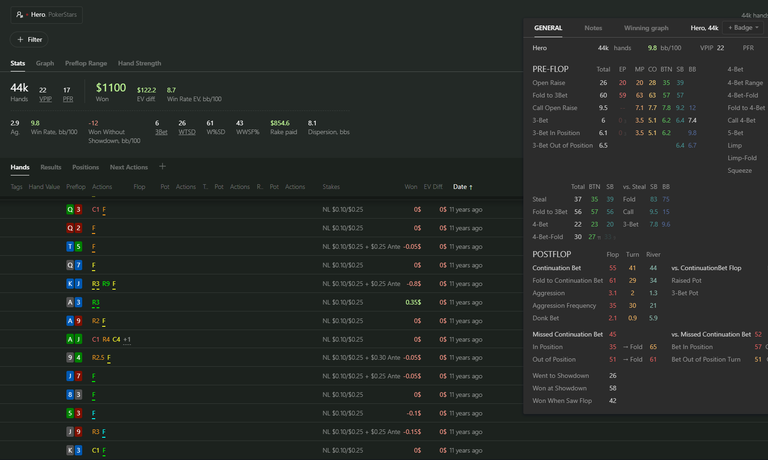Select the K3 hand row cards
Screen dimensions: 768x460
74,450
